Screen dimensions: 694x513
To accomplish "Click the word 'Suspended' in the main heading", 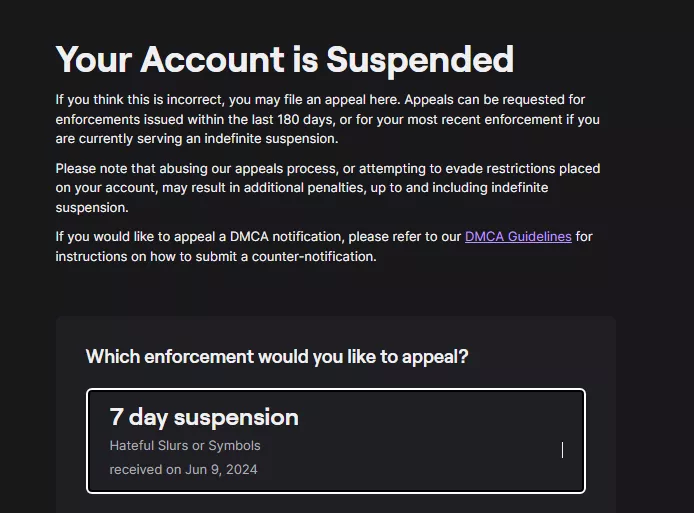I will [419, 60].
